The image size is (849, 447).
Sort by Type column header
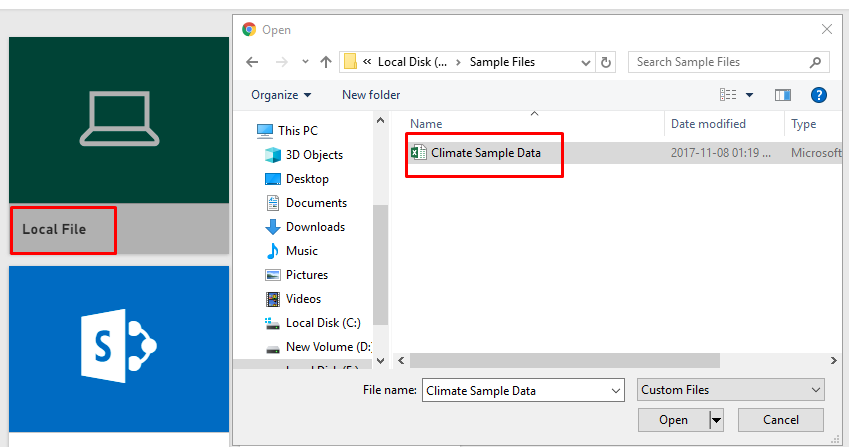click(804, 124)
